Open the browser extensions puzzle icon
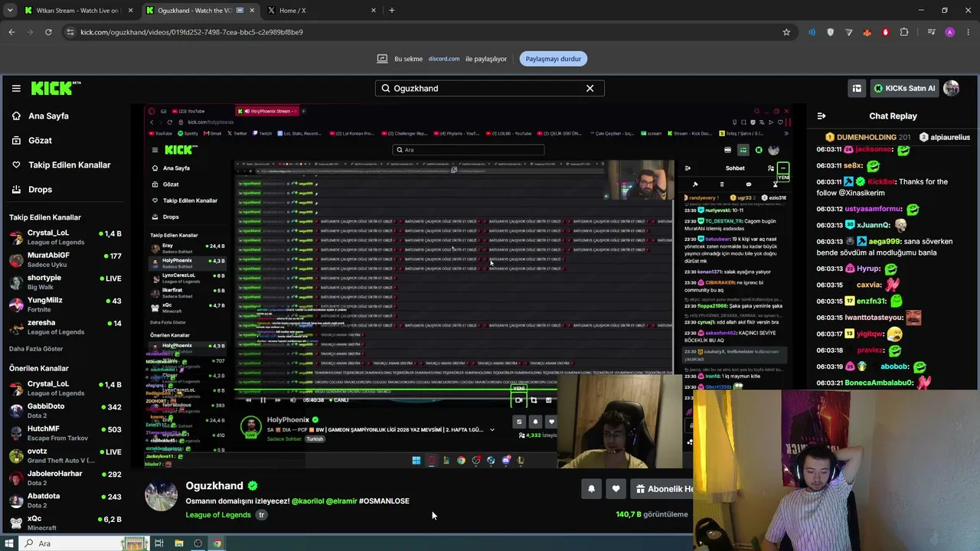980x551 pixels. pyautogui.click(x=904, y=32)
